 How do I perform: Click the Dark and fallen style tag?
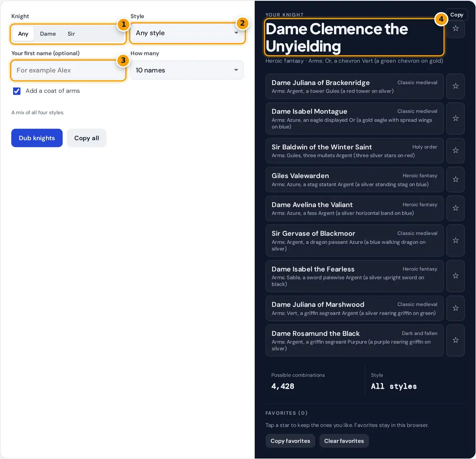[x=420, y=334]
